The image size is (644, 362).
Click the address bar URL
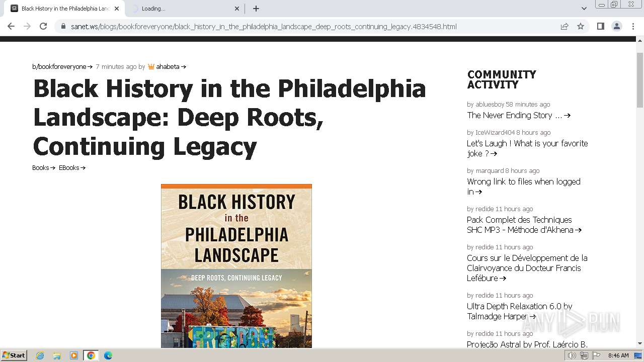click(264, 27)
